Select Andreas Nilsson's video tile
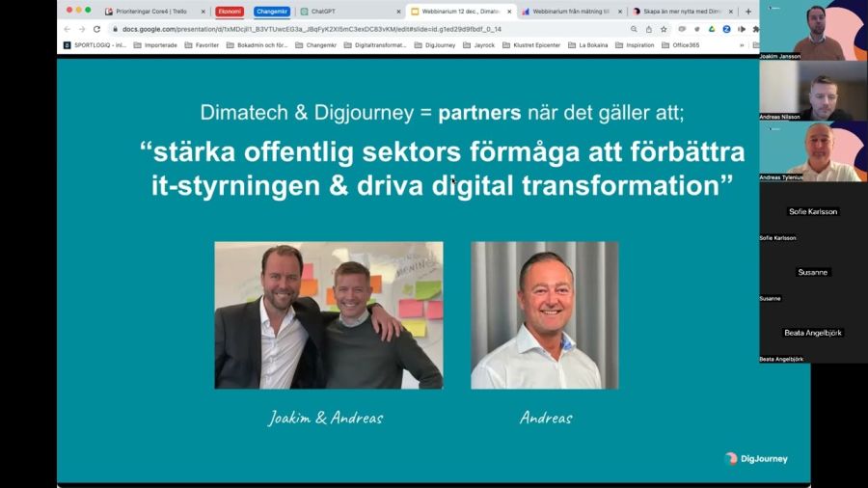Viewport: 868px width, 488px height. [x=813, y=91]
